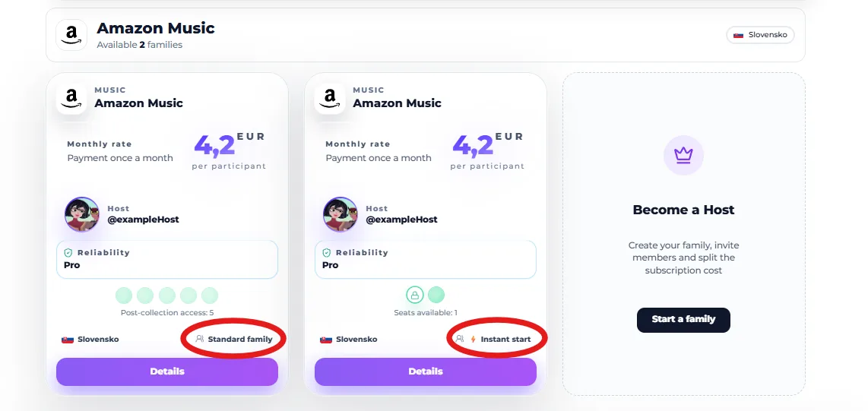Open the Slovensko country selector at top right
Image resolution: width=868 pixels, height=411 pixels.
tap(760, 35)
